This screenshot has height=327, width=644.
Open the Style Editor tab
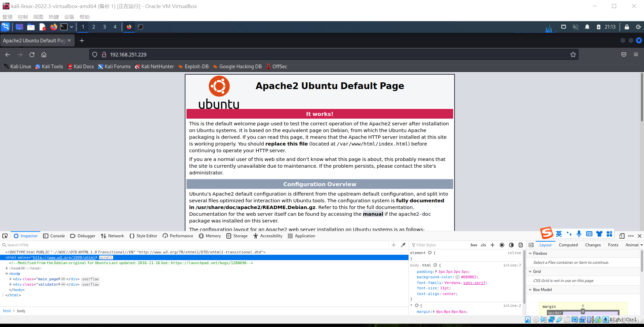click(x=143, y=236)
